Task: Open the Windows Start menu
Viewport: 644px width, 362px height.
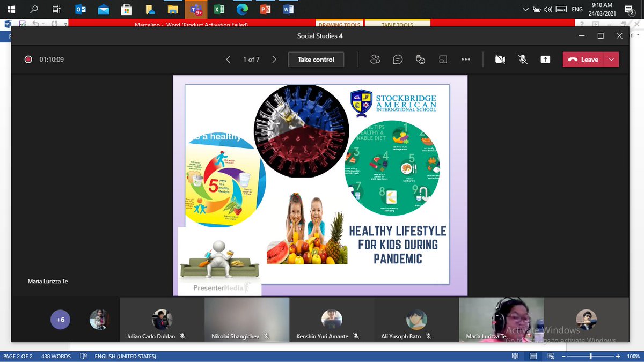Action: point(11,9)
